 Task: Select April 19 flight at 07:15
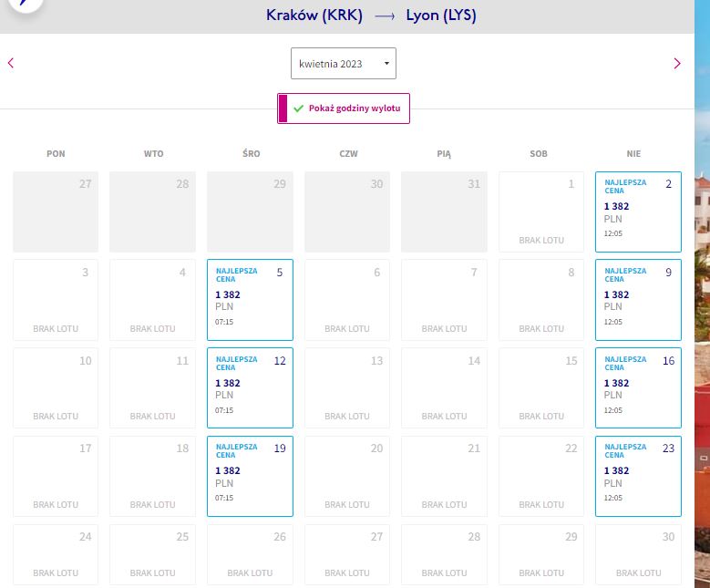(x=250, y=476)
